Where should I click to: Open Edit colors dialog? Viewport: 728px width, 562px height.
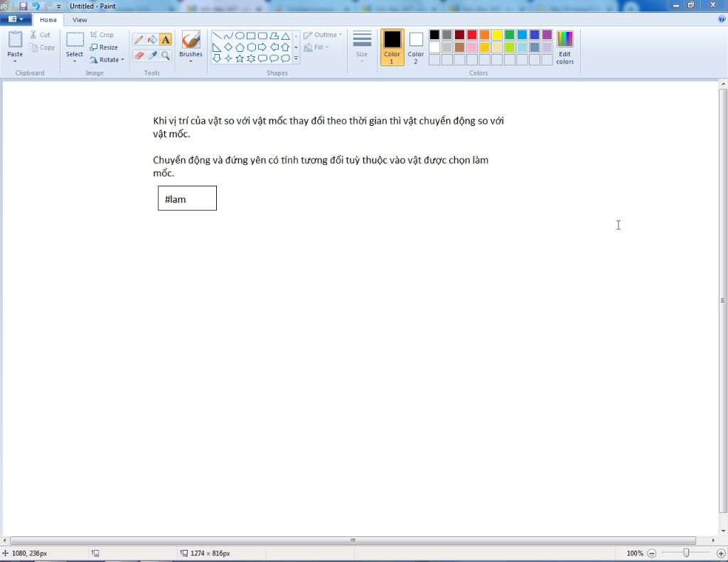click(x=565, y=47)
